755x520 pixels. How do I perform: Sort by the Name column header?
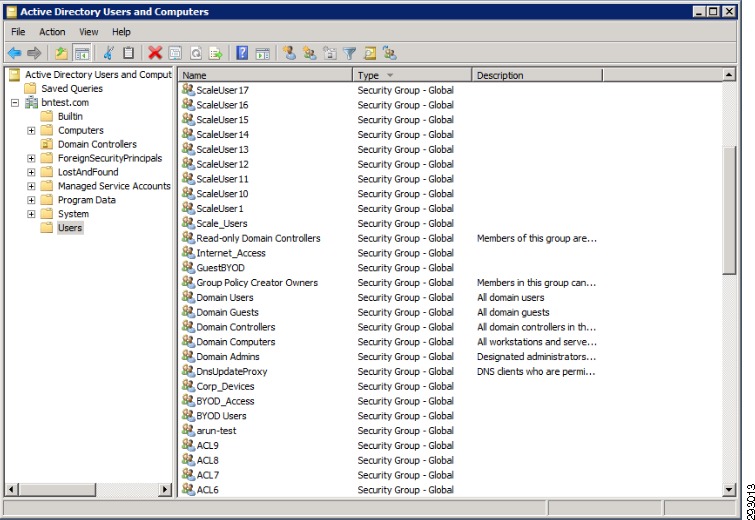click(x=265, y=75)
